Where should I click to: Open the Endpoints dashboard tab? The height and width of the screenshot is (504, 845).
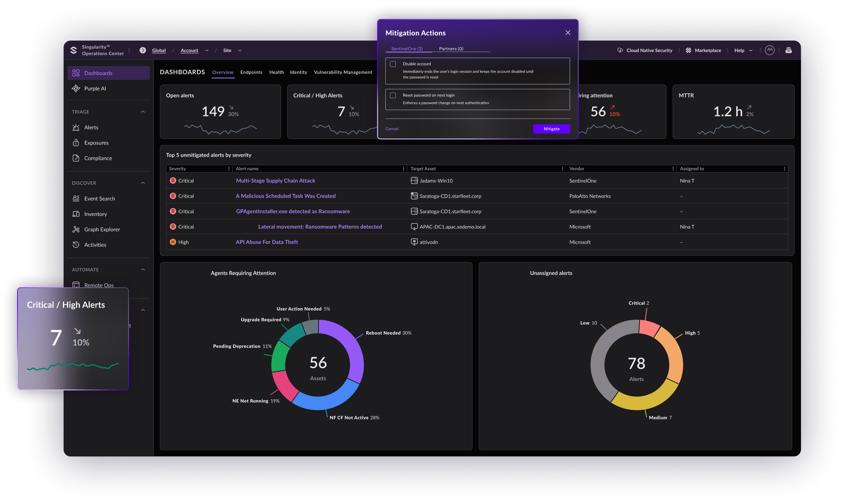pyautogui.click(x=251, y=72)
